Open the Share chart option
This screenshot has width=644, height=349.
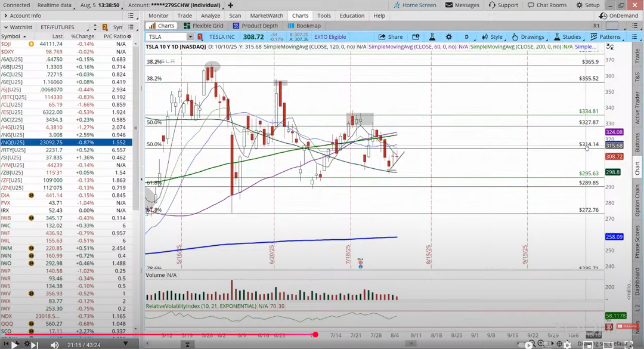coord(390,36)
